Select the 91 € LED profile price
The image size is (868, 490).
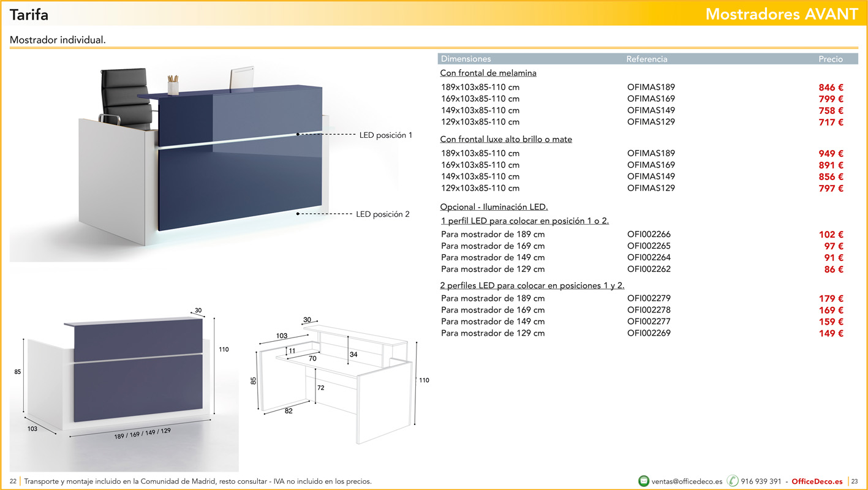click(834, 258)
